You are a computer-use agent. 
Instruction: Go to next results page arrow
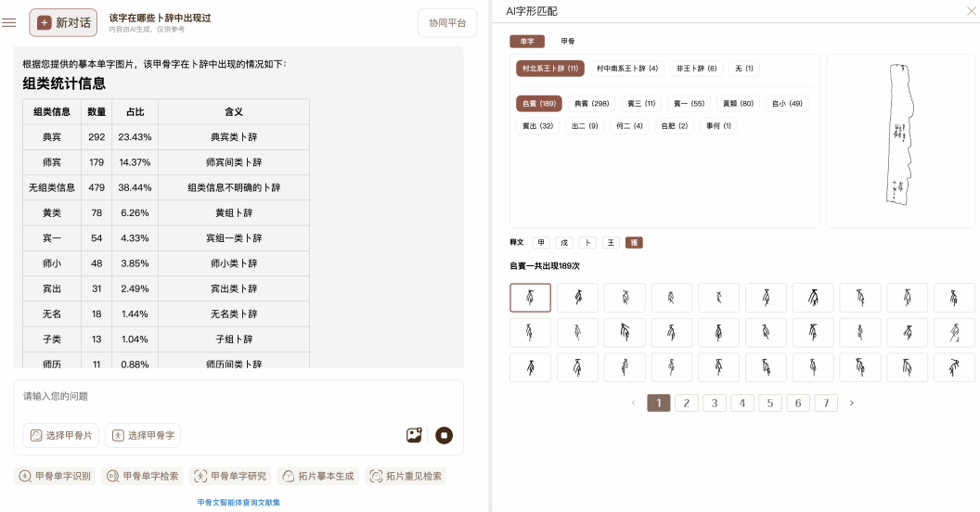(851, 403)
